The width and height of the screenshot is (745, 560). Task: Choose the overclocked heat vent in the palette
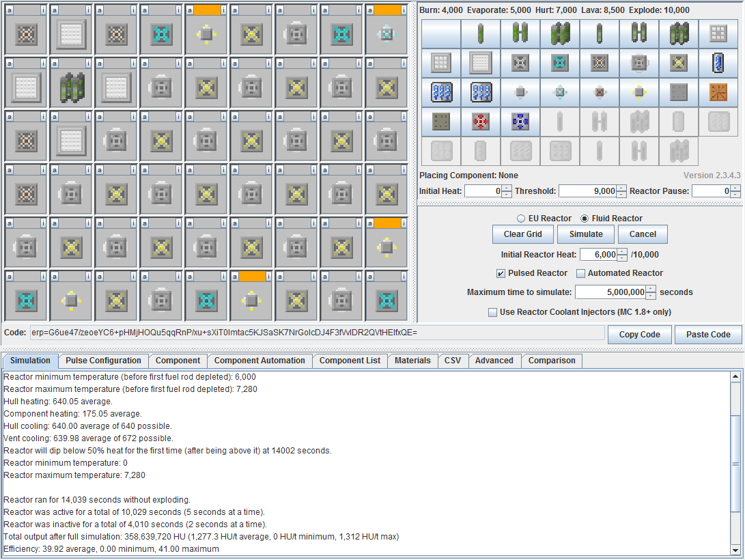pos(679,63)
